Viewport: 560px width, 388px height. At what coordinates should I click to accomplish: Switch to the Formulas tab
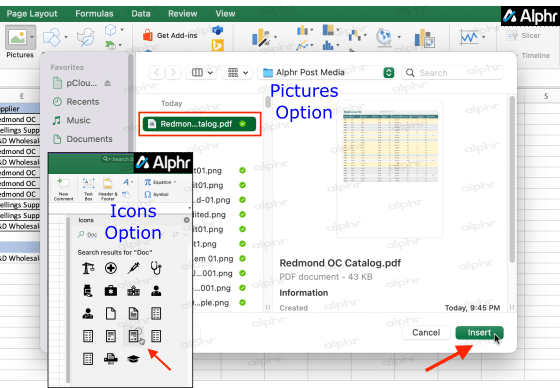[x=94, y=14]
